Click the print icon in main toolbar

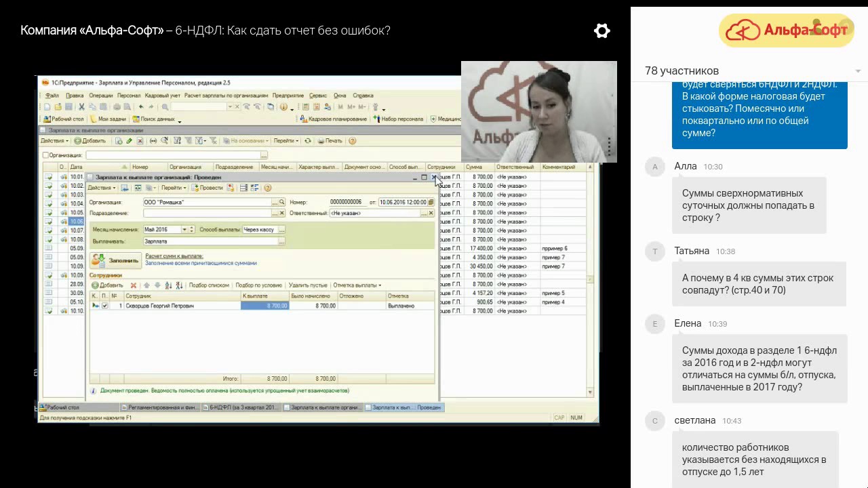pyautogui.click(x=117, y=107)
